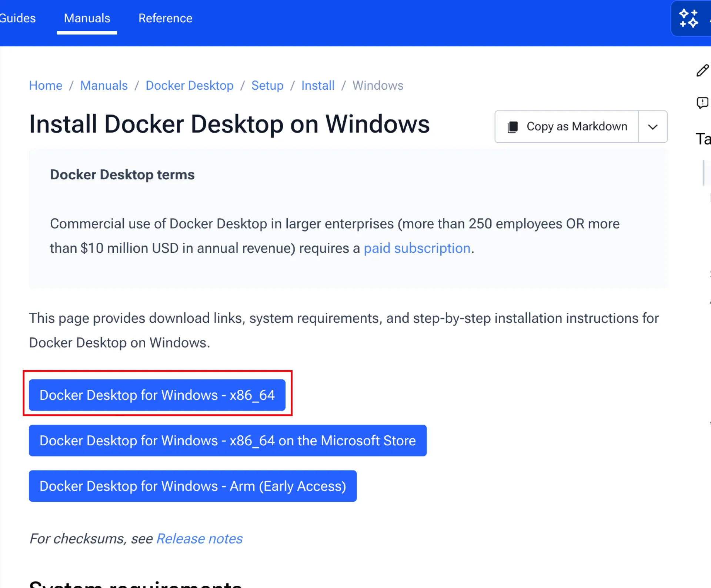Select the Manuals tab
This screenshot has height=588, width=711.
click(x=87, y=18)
